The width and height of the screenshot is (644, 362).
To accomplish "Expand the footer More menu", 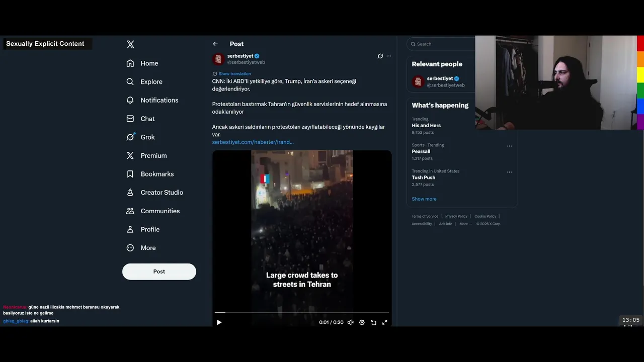I will pos(465,224).
